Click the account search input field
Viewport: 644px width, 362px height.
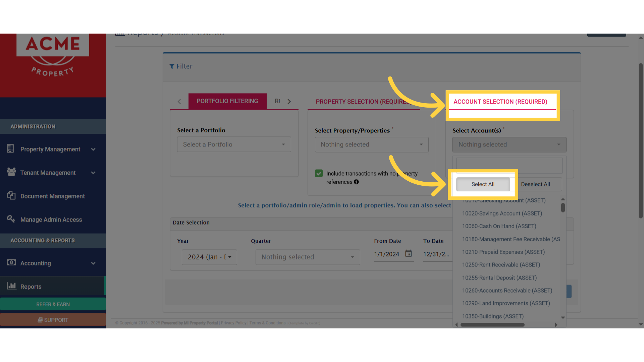pyautogui.click(x=509, y=165)
